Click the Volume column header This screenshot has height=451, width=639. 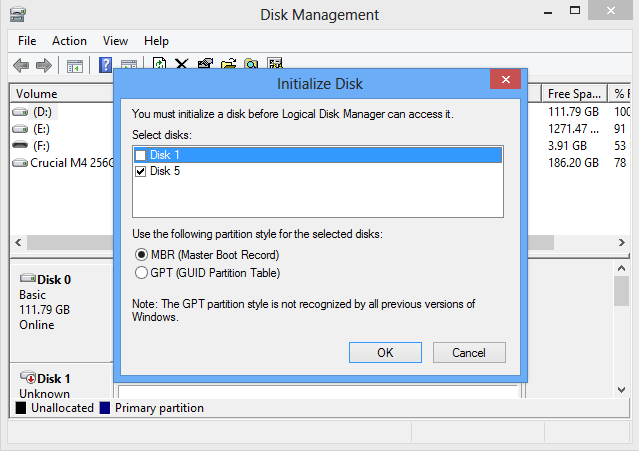click(x=60, y=93)
